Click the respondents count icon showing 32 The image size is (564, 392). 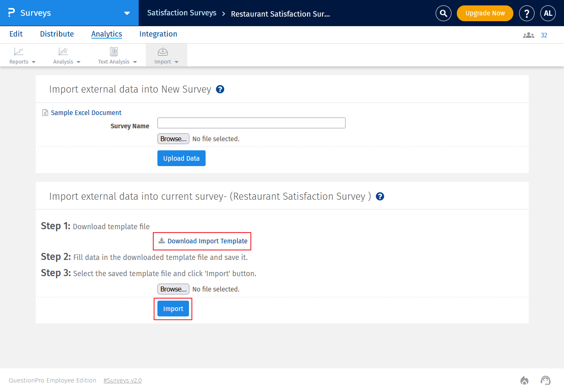(528, 35)
